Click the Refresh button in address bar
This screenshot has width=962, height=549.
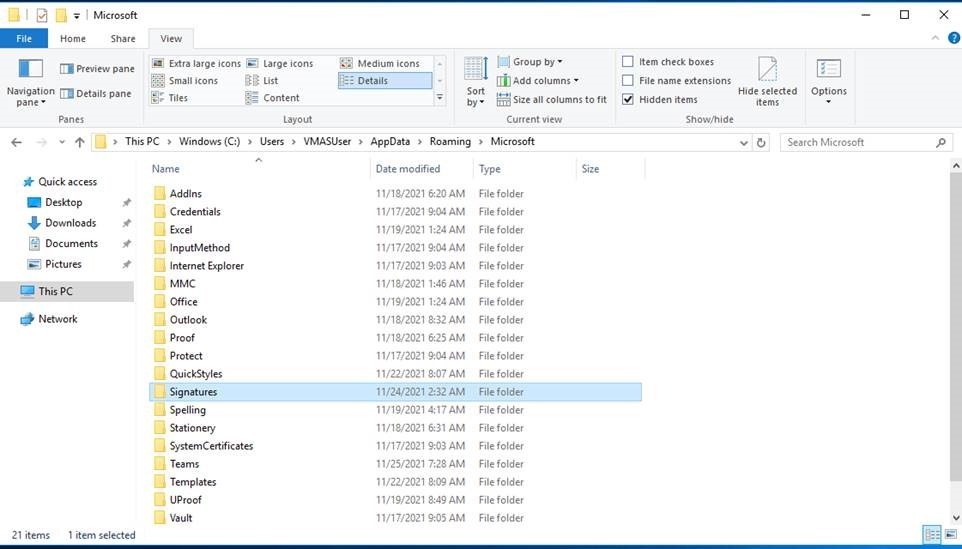[761, 142]
